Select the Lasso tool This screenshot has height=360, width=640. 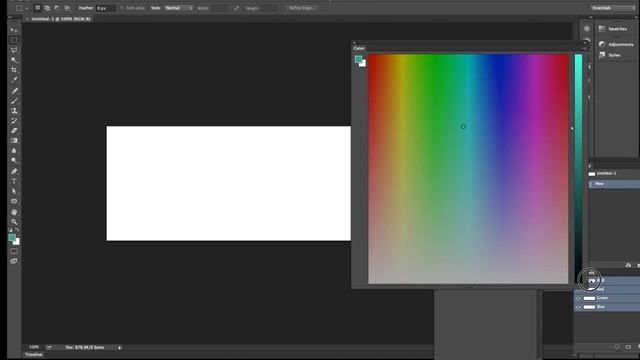click(x=14, y=50)
